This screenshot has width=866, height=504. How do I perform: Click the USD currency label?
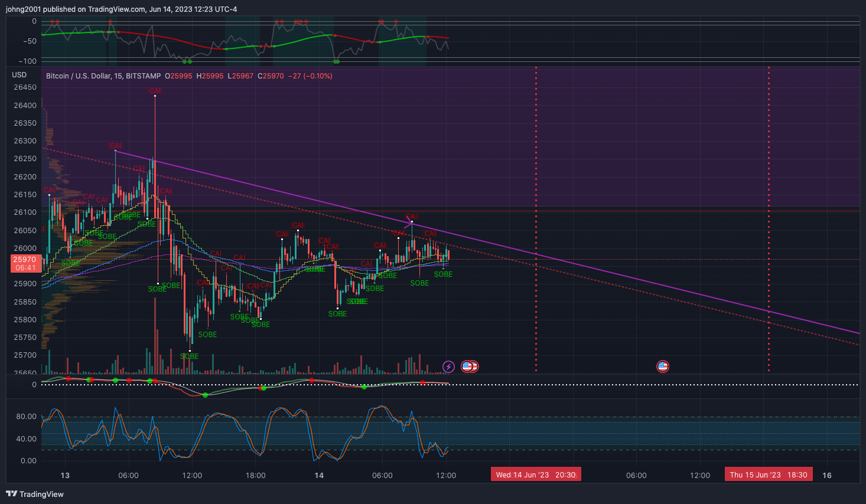click(19, 75)
